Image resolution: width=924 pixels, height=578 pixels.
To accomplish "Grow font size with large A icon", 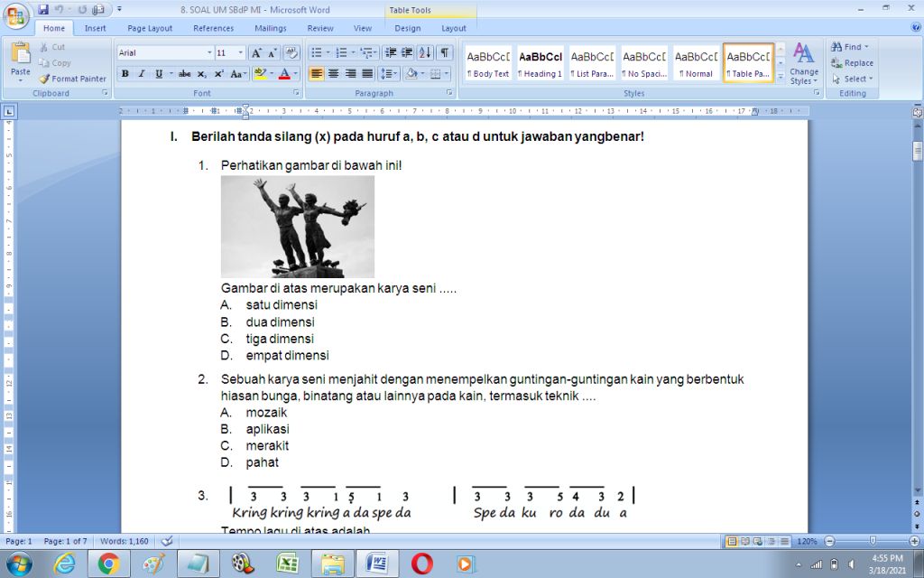I will click(x=255, y=53).
